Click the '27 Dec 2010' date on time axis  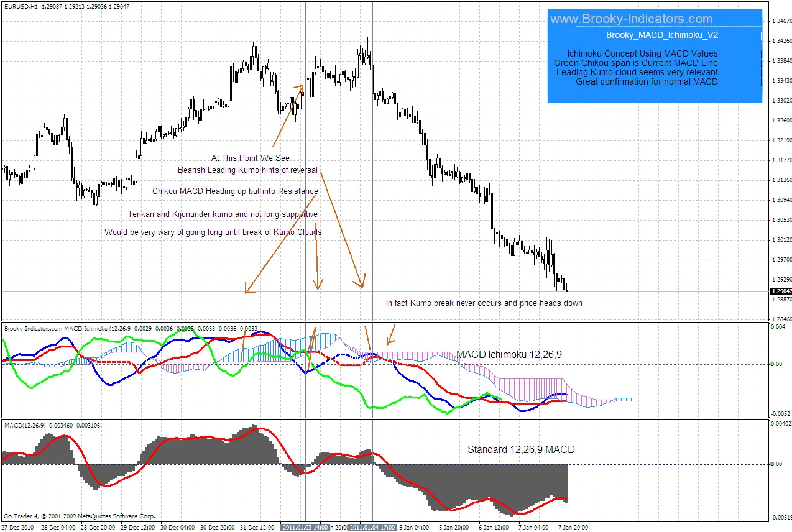pyautogui.click(x=17, y=527)
